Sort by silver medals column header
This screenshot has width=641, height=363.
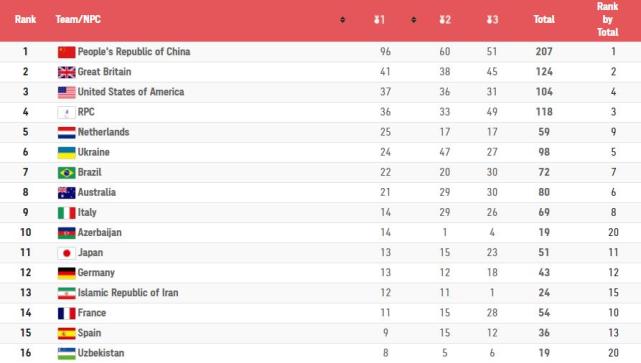tap(445, 20)
